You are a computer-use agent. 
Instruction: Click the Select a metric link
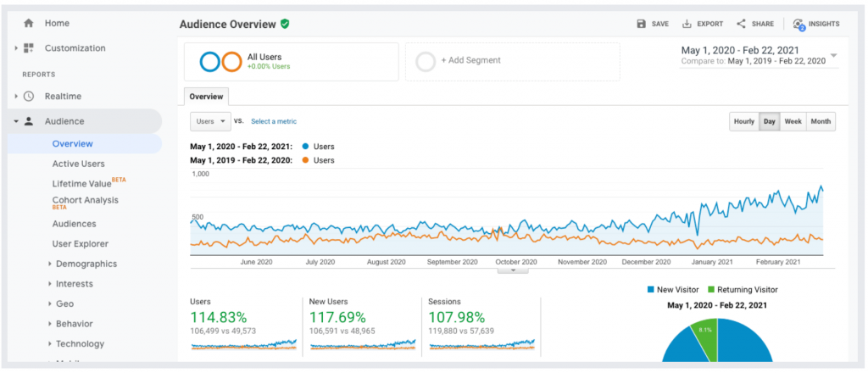[x=274, y=121]
